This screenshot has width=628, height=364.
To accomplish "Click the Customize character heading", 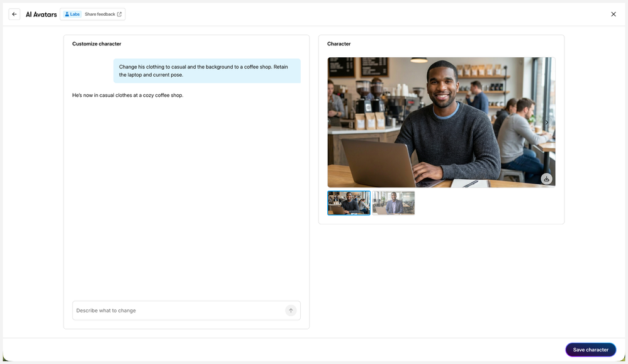I will (x=97, y=44).
